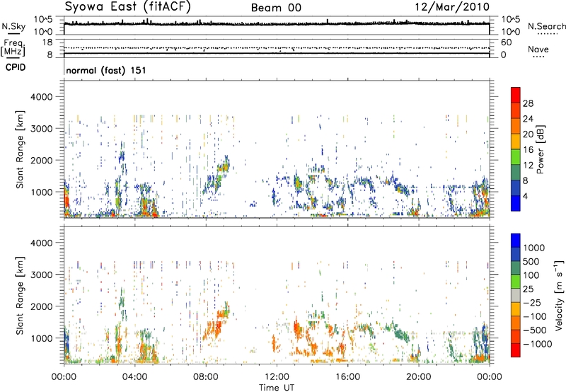Click '3000' on the power panel's range axis
Viewport: 566px width, 392px height.
pos(42,129)
